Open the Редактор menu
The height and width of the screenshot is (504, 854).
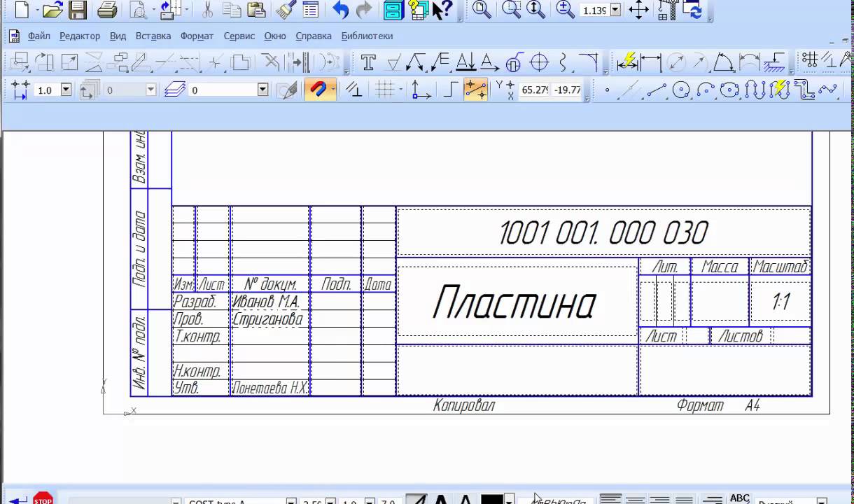click(x=80, y=36)
